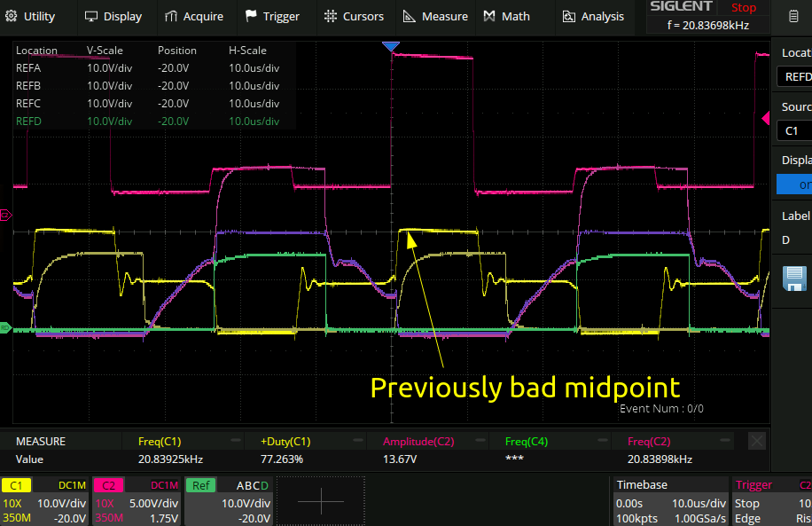Toggle the reference Display on switch
This screenshot has width=812, height=526.
click(x=794, y=184)
